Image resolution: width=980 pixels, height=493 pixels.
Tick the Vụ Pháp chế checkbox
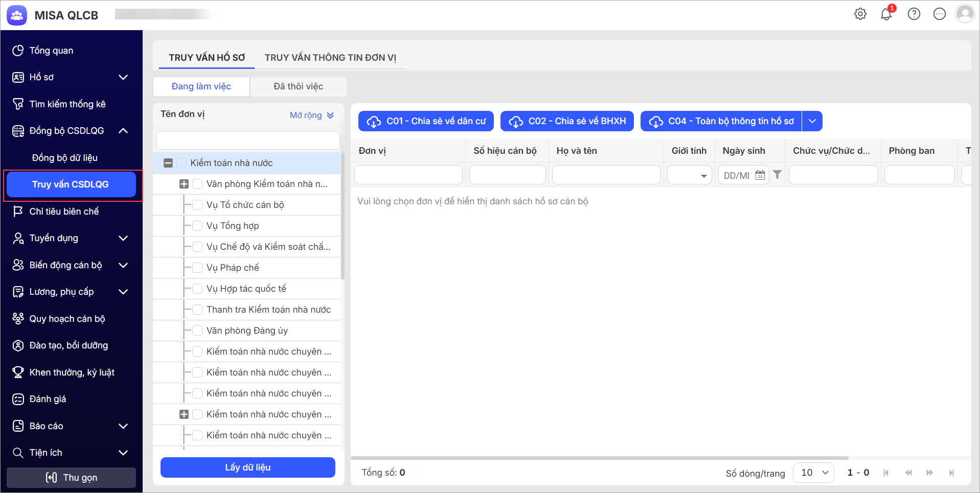(197, 268)
